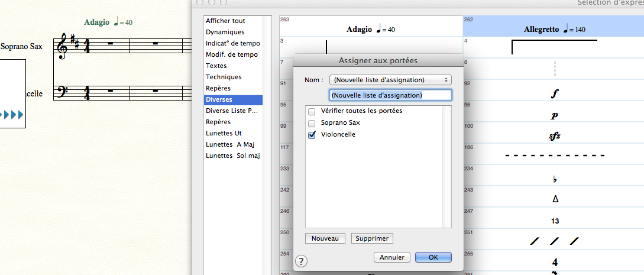Click the blue playback arrows icon
Screen dimensions: 644x275
click(13, 114)
